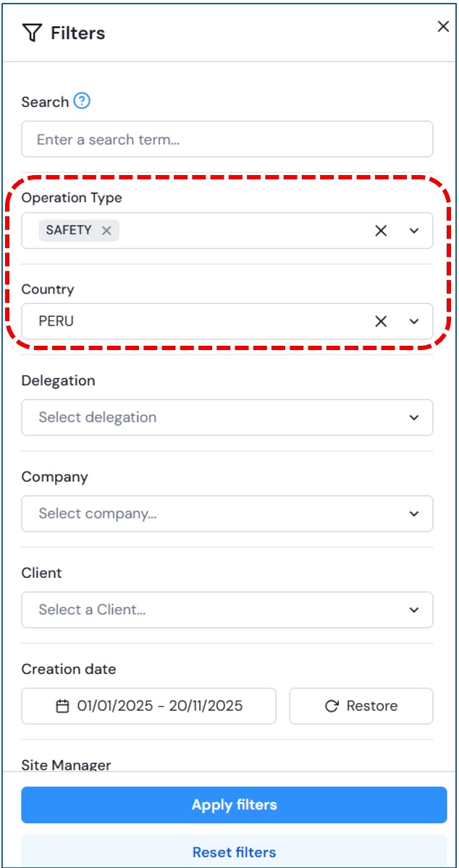Click the calendar icon in Creation date
Screen dimensions: 459x868
coord(63,706)
